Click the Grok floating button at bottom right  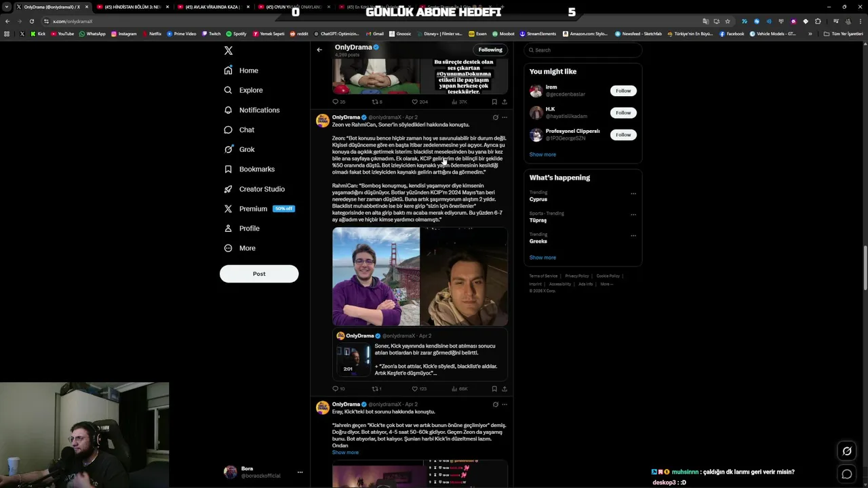[846, 451]
